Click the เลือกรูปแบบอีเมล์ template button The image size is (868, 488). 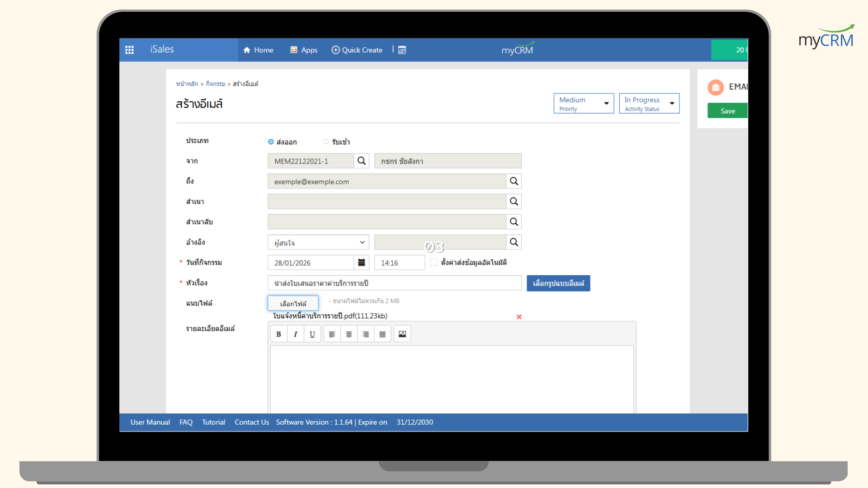tap(558, 283)
